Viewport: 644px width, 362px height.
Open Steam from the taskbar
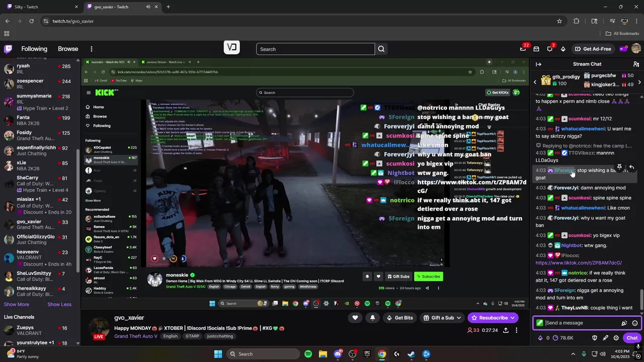click(412, 354)
